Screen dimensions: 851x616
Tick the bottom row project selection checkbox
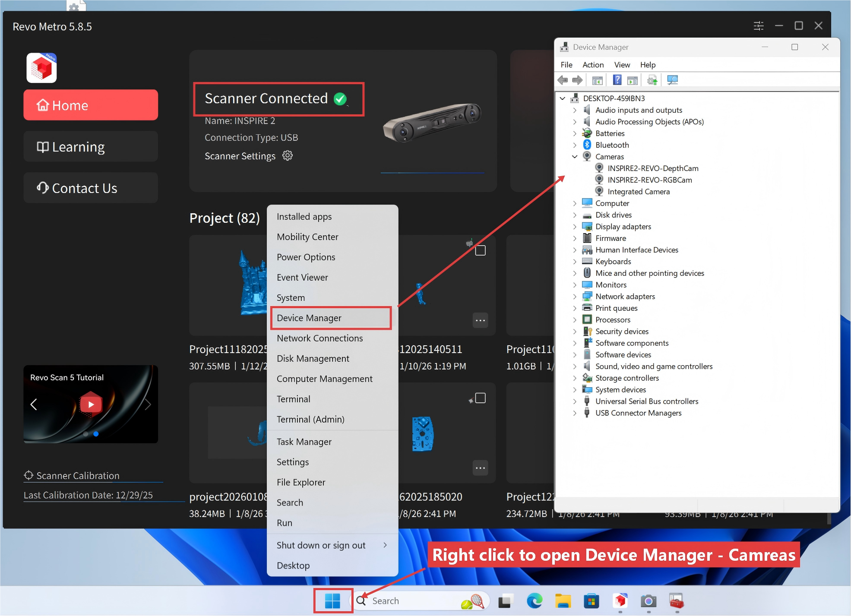coord(480,398)
